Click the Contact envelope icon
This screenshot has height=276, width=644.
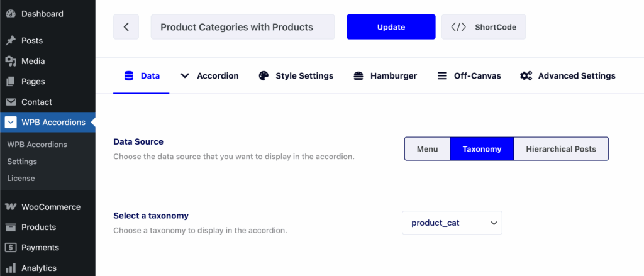[x=11, y=102]
